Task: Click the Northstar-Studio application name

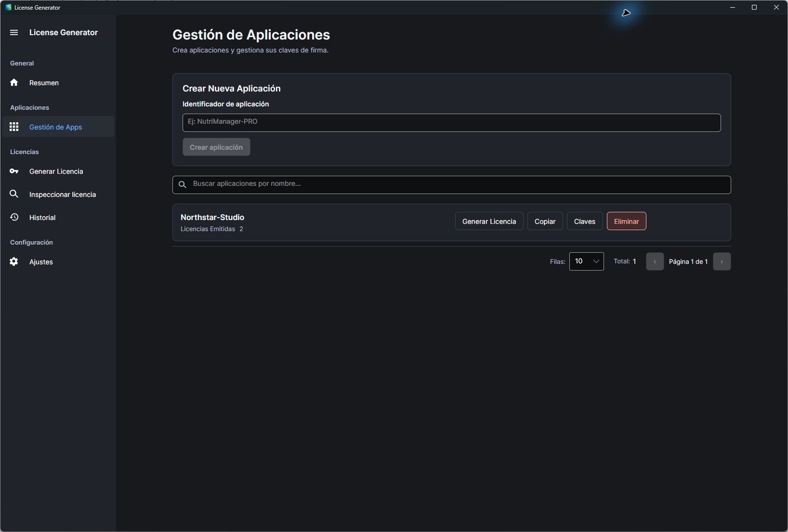Action: tap(212, 217)
